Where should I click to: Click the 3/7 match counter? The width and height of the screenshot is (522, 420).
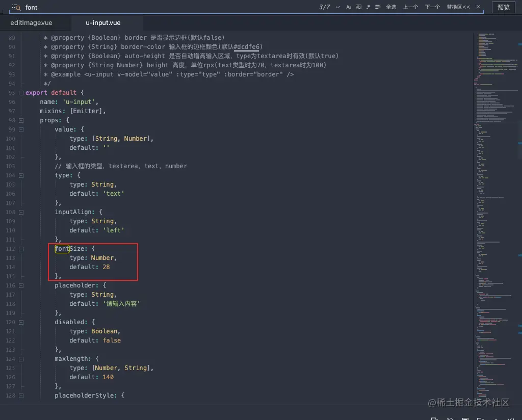click(x=325, y=7)
